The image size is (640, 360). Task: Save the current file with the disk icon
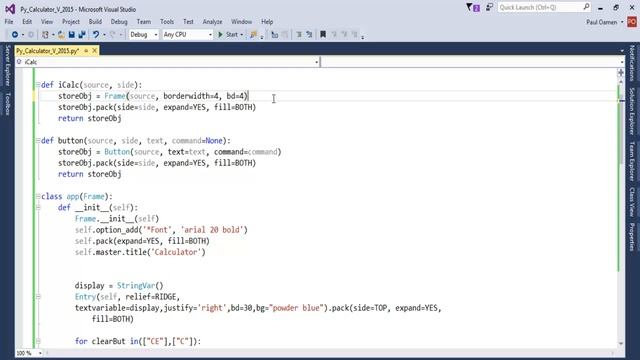point(71,35)
